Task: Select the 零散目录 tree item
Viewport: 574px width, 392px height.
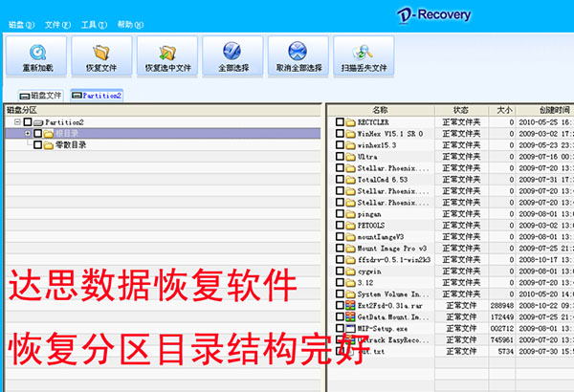Action: click(71, 145)
